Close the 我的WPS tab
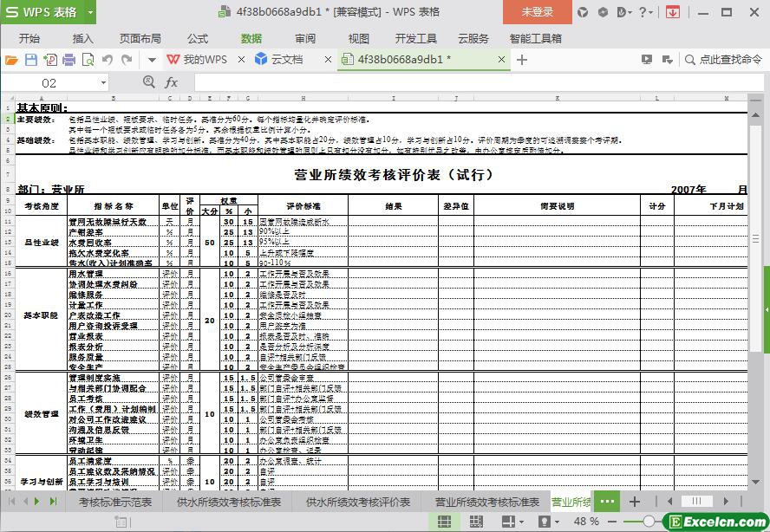The width and height of the screenshot is (770, 532). 241,60
